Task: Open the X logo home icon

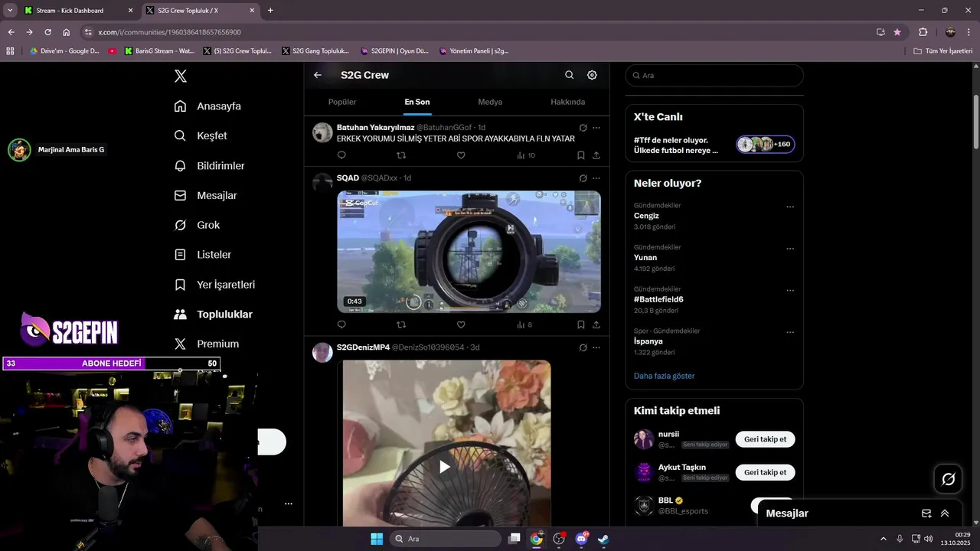Action: [181, 76]
